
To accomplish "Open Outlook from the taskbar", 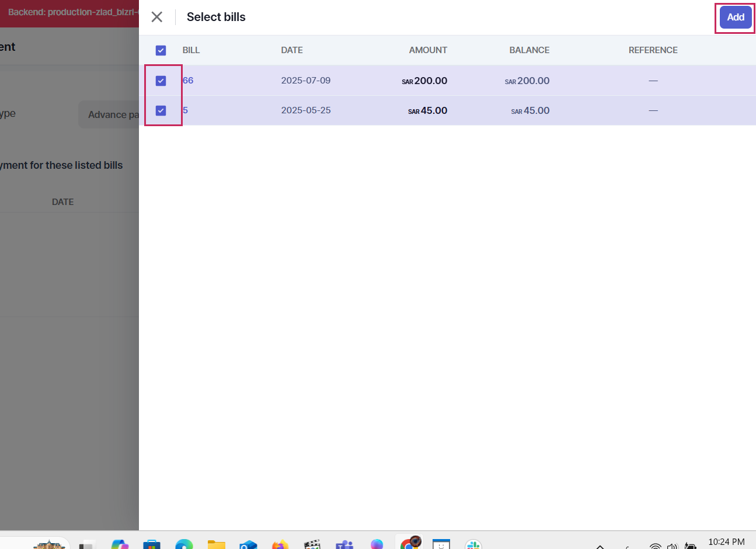I will (x=248, y=545).
